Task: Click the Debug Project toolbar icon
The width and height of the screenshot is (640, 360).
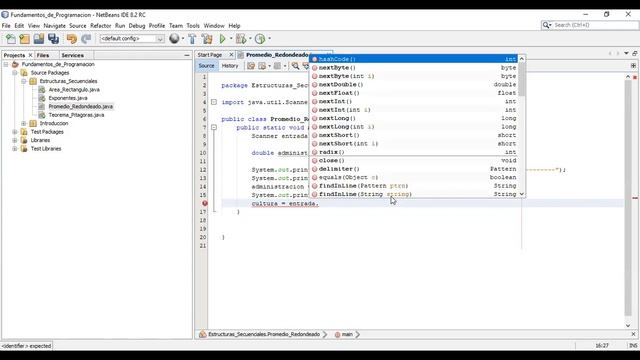Action: pos(241,39)
